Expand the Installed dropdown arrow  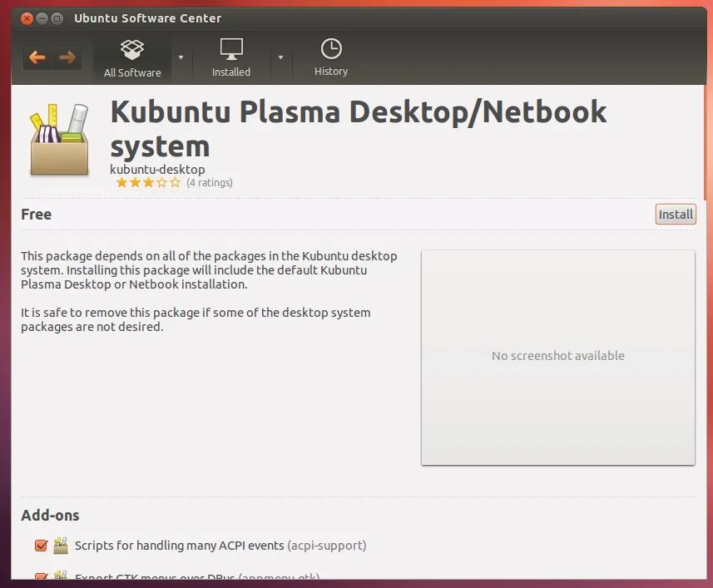pos(280,57)
